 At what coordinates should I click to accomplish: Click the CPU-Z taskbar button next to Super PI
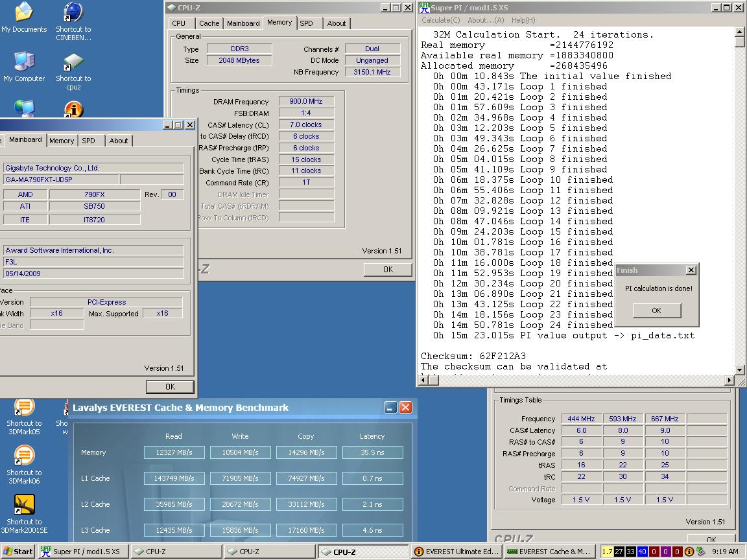pyautogui.click(x=175, y=552)
